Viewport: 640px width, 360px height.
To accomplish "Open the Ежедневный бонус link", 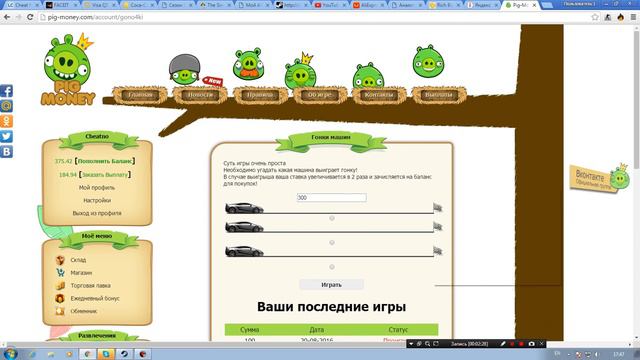I will point(95,298).
